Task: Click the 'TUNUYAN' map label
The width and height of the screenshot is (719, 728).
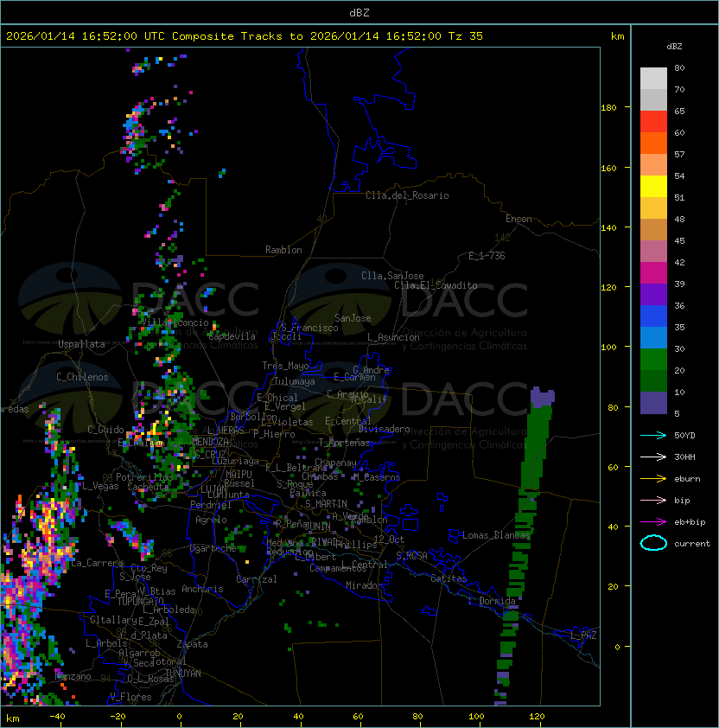Action: 183,674
